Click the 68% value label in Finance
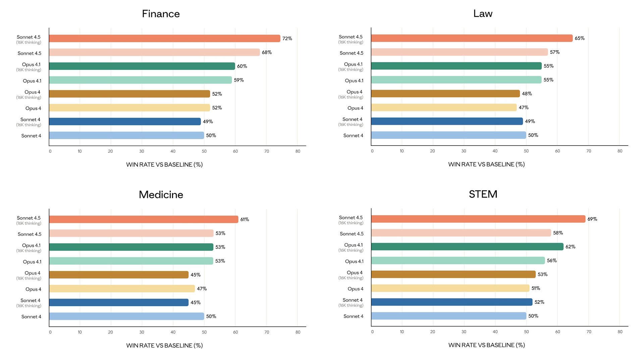The image size is (644, 362). (267, 53)
